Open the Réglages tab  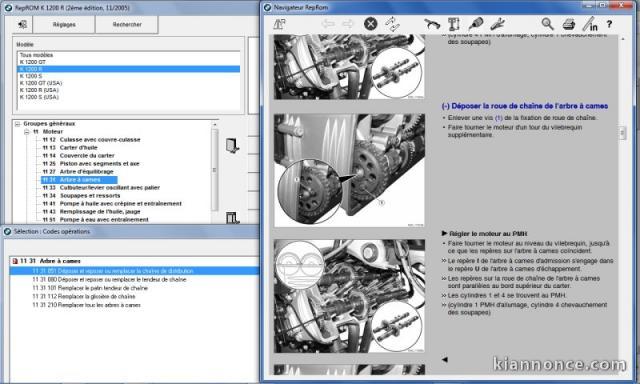point(64,24)
